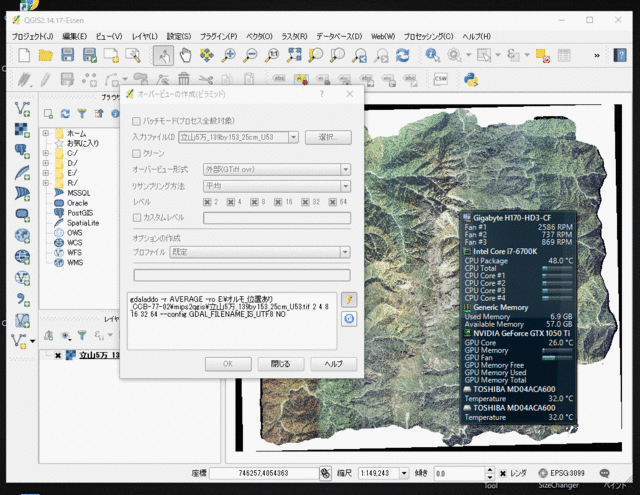Uncheck overview level 8

coord(254,202)
